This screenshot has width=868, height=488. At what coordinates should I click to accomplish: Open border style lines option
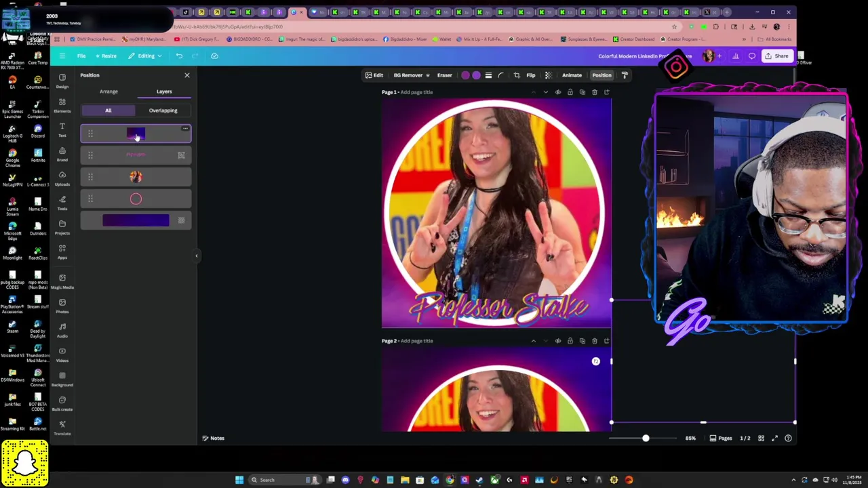click(x=488, y=75)
